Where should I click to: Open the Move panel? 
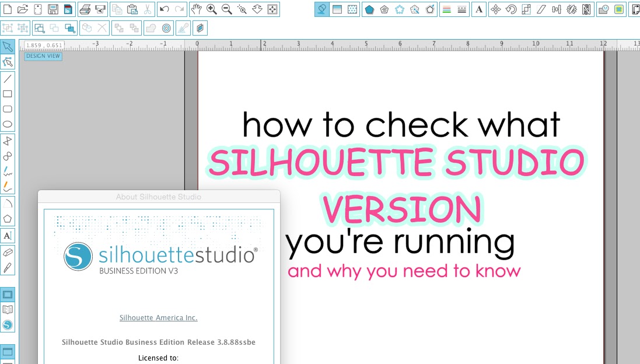click(x=495, y=9)
